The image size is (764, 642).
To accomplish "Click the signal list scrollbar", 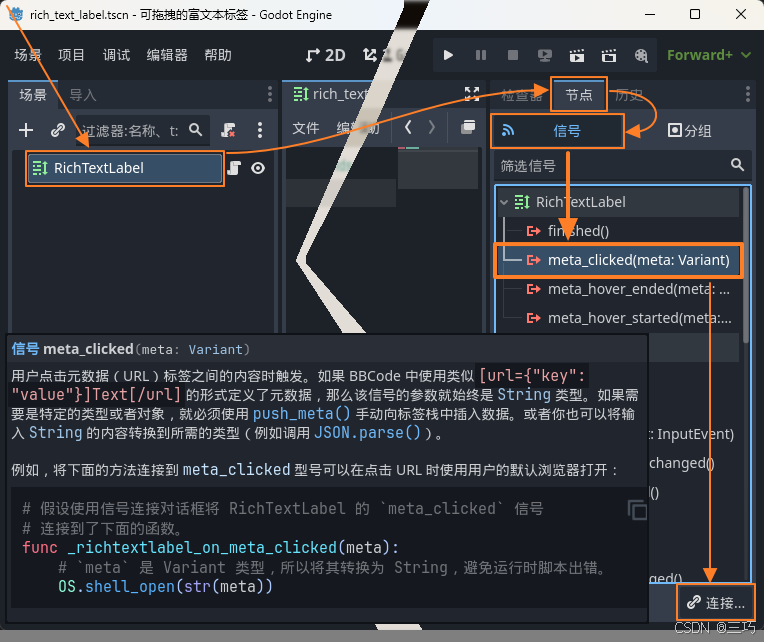I will tap(746, 265).
